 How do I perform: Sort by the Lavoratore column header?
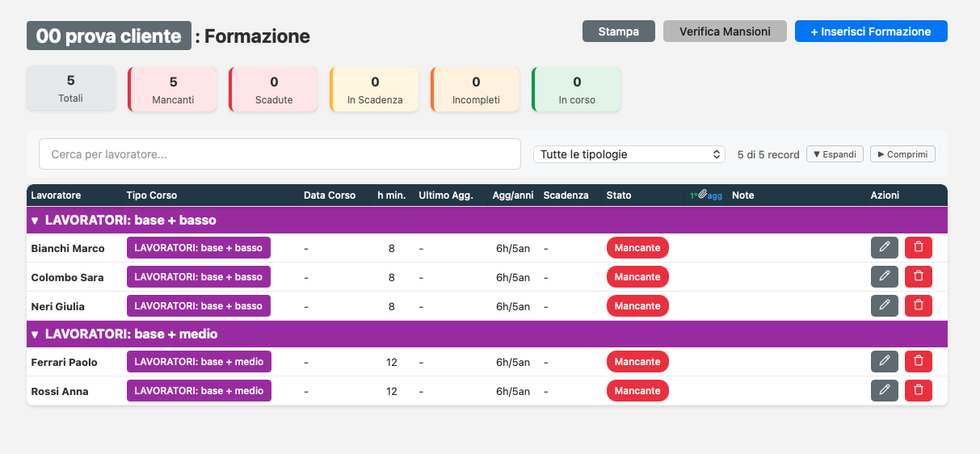pos(56,195)
